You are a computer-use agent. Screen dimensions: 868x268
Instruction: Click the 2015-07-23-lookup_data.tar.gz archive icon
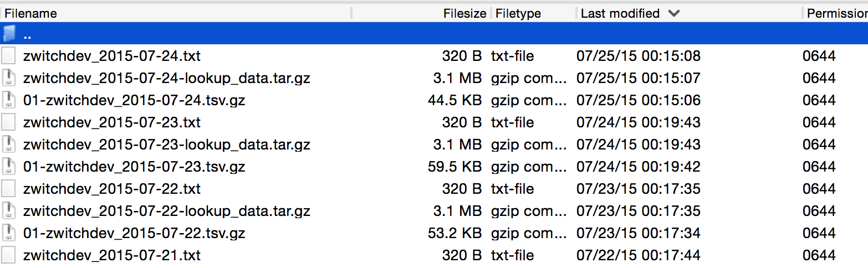tap(9, 145)
